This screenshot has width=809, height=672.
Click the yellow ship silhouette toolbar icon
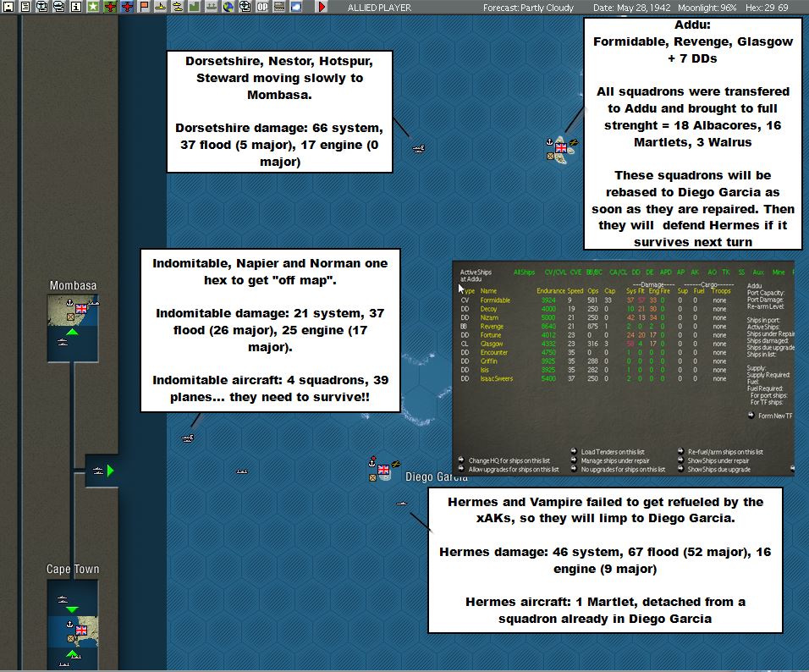pos(161,7)
